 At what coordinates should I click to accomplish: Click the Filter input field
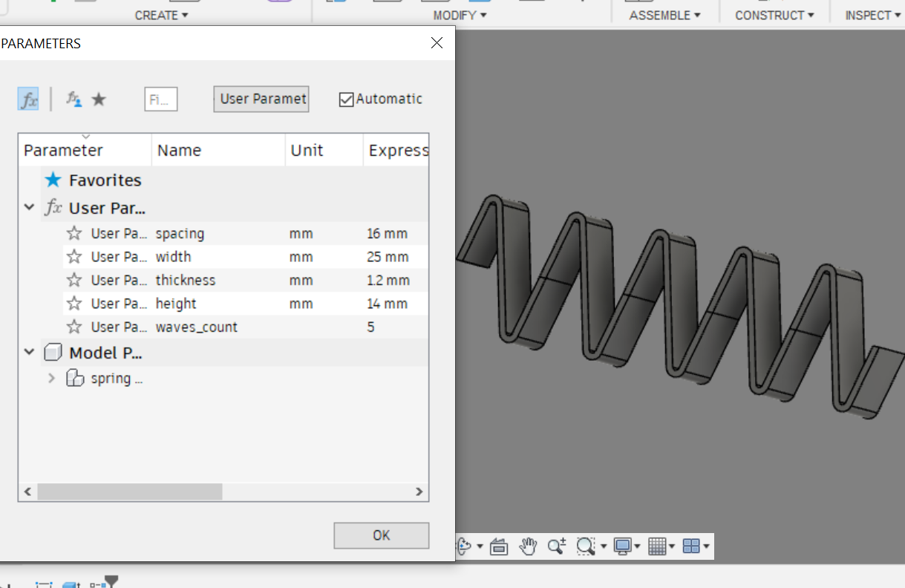tap(161, 99)
